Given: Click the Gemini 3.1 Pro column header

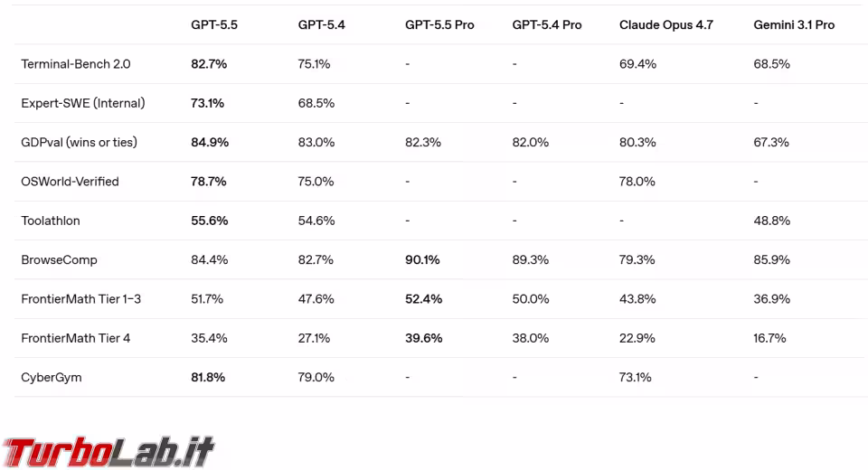Looking at the screenshot, I should (x=794, y=25).
